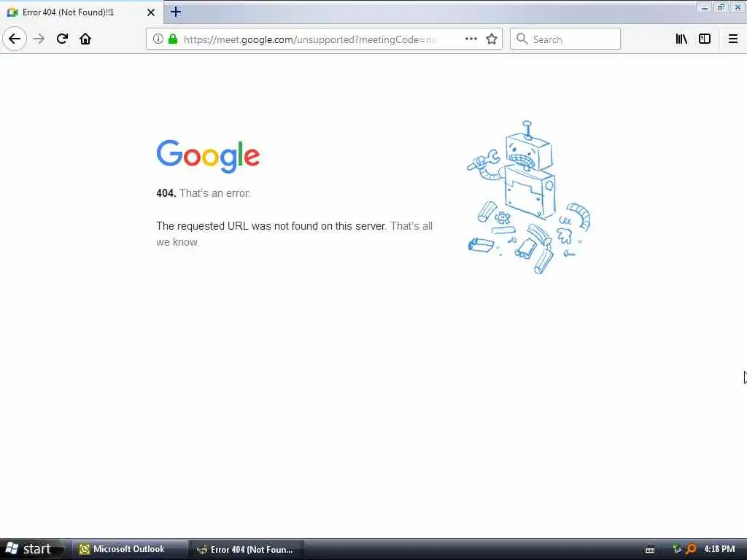Click the Google logo on error page
This screenshot has height=560, width=747.
208,156
